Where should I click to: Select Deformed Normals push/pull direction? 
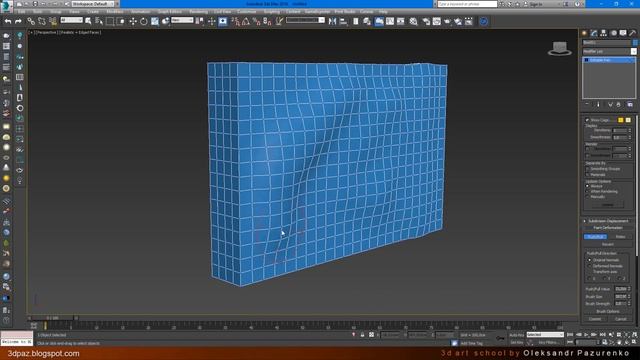click(589, 266)
